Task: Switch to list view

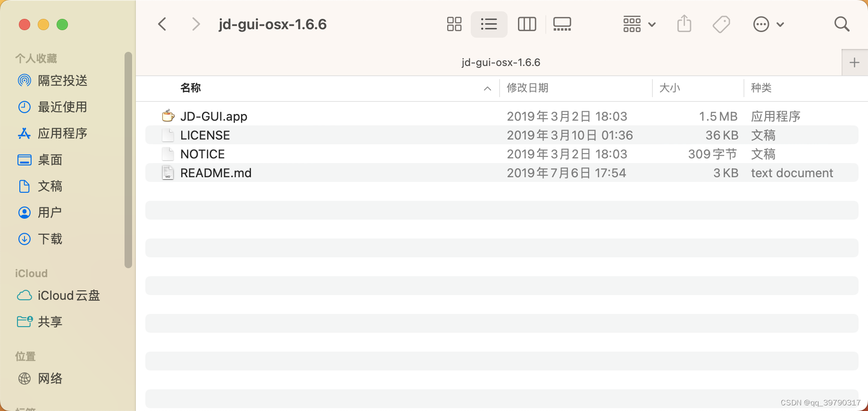Action: click(489, 24)
